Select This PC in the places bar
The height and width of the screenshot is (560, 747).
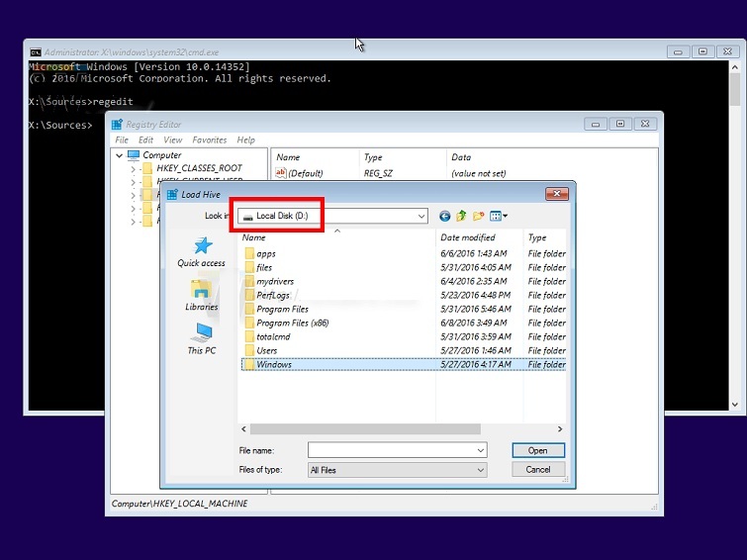(x=201, y=338)
